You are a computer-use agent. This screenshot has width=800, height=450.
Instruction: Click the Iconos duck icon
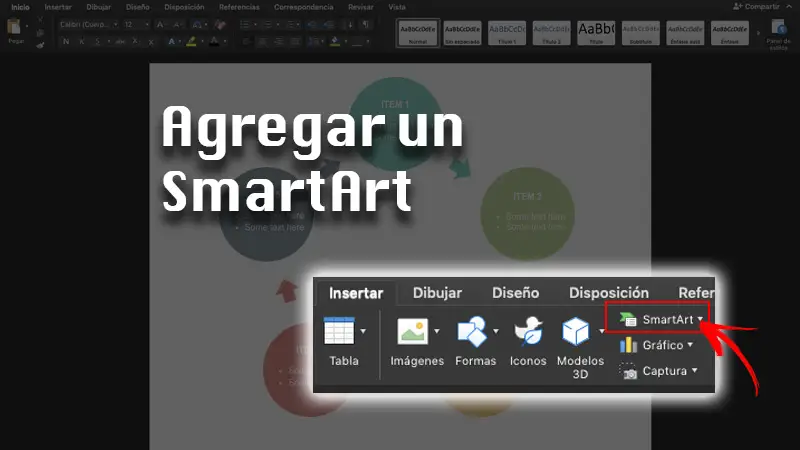click(x=529, y=331)
